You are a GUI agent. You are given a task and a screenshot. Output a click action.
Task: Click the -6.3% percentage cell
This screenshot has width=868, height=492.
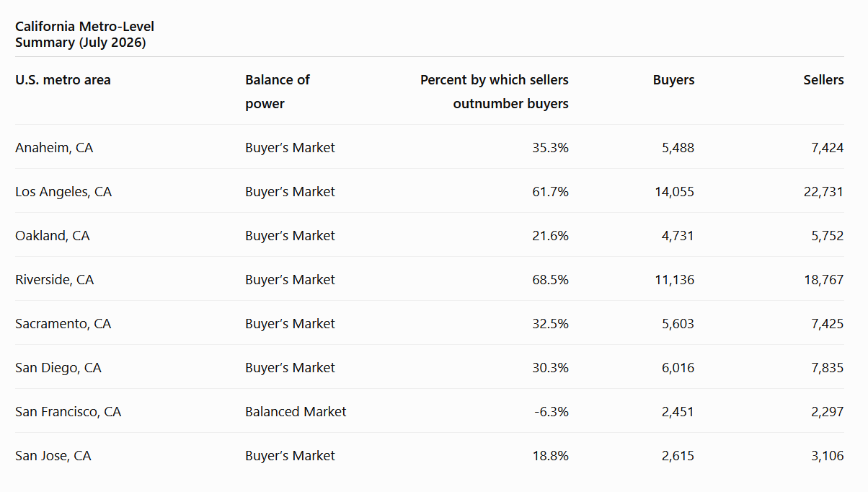click(552, 412)
